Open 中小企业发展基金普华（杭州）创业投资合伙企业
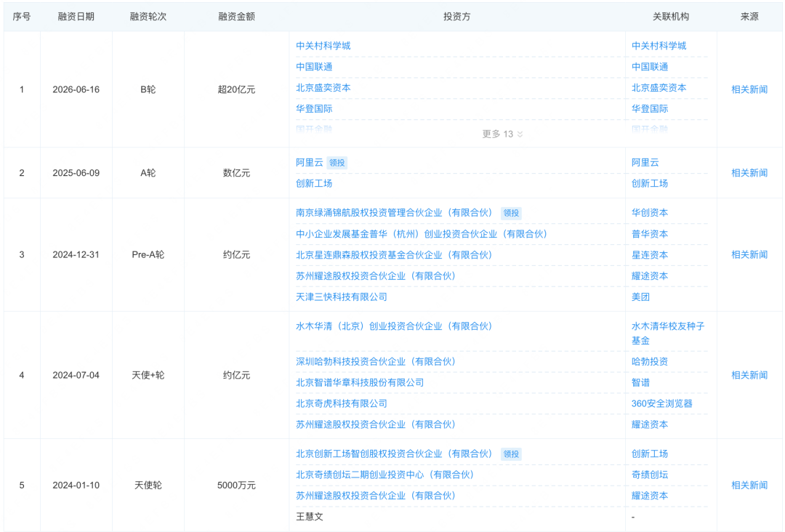The image size is (785, 532). coord(422,234)
